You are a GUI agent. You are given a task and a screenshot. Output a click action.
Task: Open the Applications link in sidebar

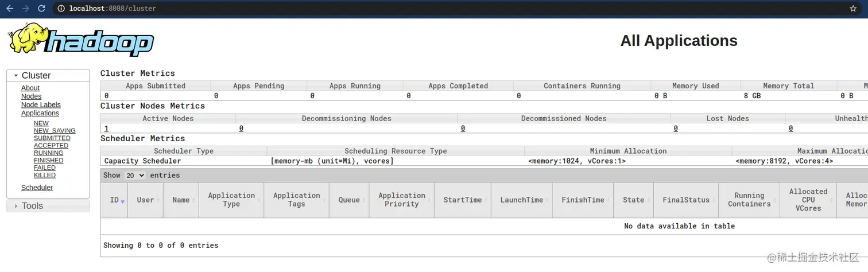40,114
